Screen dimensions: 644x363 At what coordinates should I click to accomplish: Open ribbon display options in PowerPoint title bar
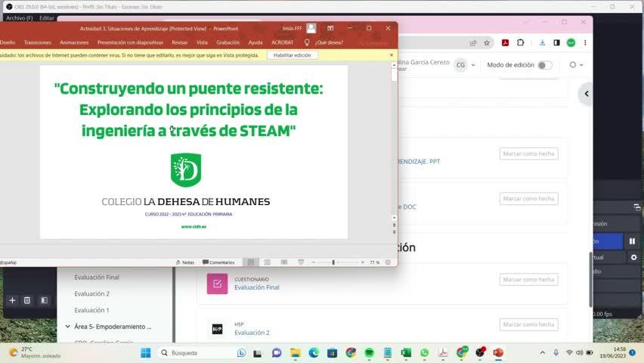tap(330, 29)
